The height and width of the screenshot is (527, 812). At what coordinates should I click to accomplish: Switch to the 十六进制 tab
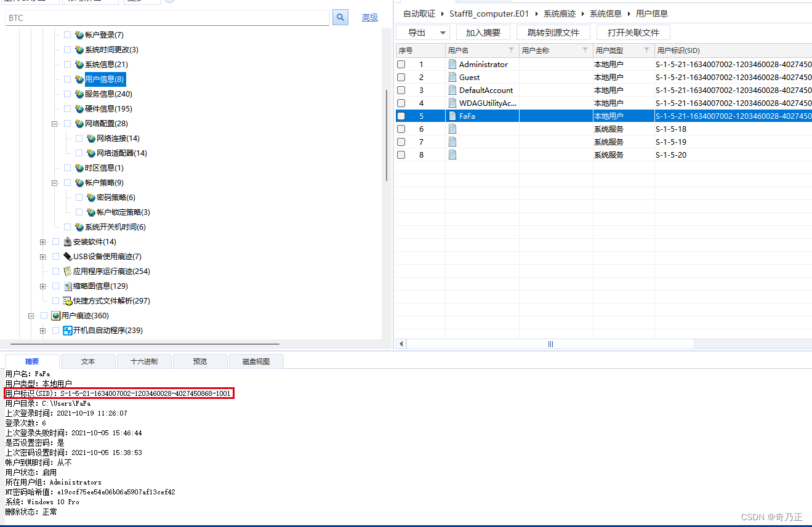pyautogui.click(x=143, y=361)
